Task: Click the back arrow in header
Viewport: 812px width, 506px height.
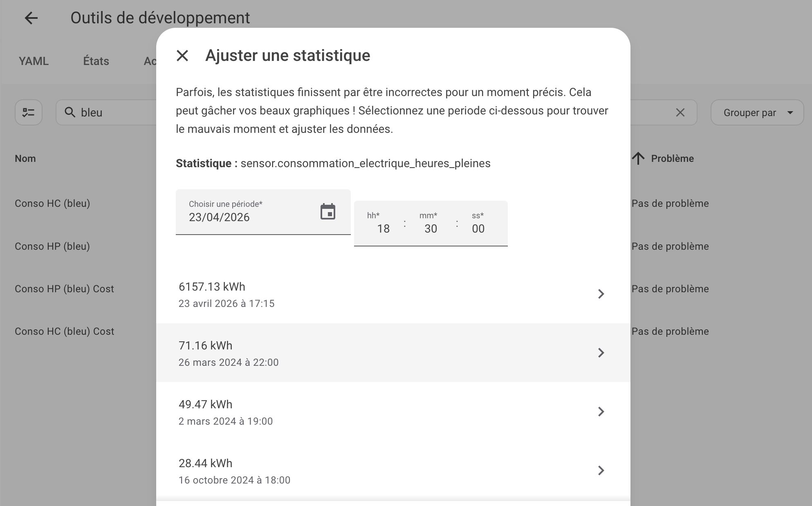Action: tap(31, 18)
